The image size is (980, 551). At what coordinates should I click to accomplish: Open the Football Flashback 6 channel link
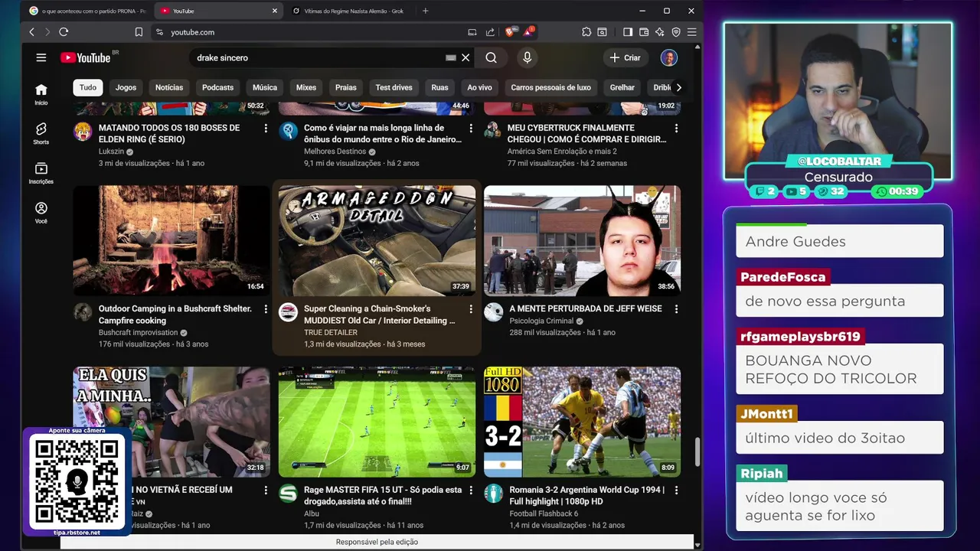coord(544,514)
